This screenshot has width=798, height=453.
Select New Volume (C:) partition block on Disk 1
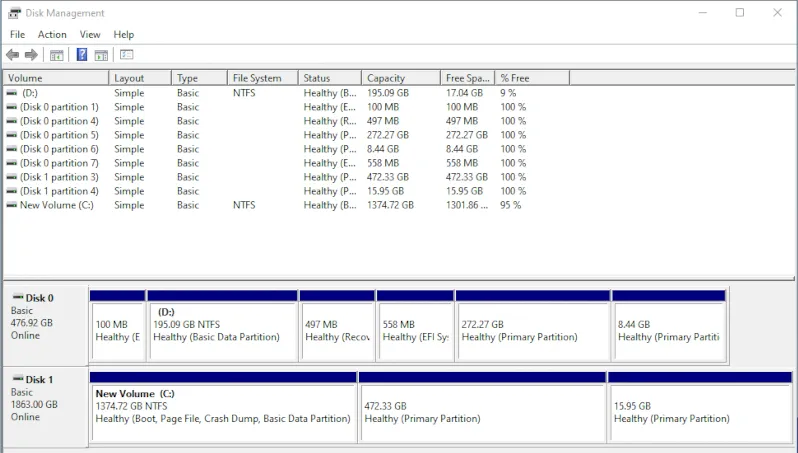point(223,406)
